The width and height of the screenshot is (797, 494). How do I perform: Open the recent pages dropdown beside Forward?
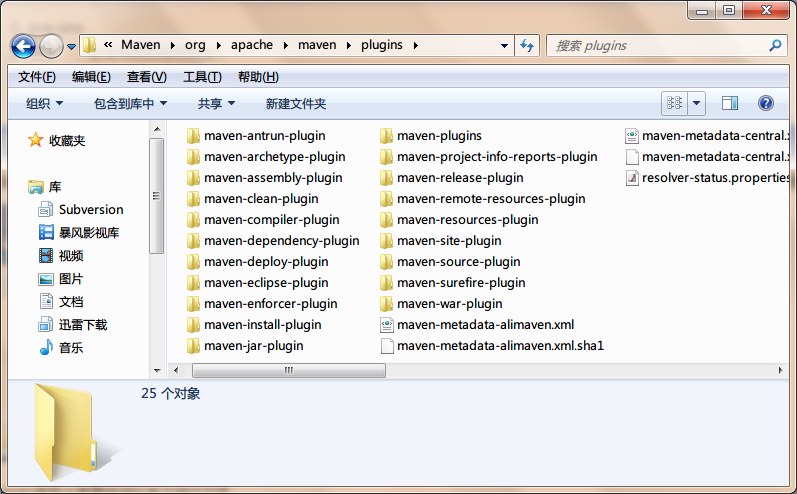click(72, 47)
